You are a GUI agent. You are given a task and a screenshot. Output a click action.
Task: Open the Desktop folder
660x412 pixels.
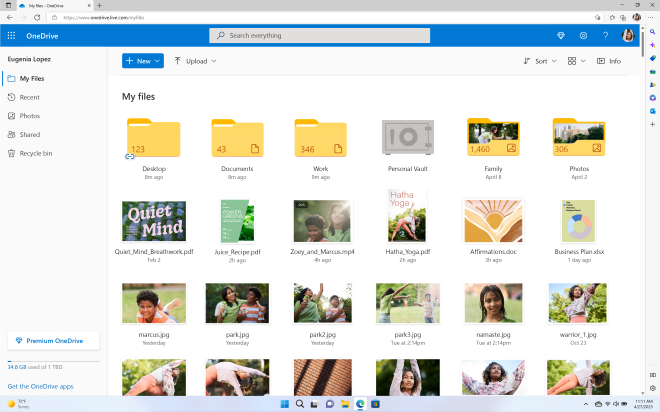[x=154, y=138]
